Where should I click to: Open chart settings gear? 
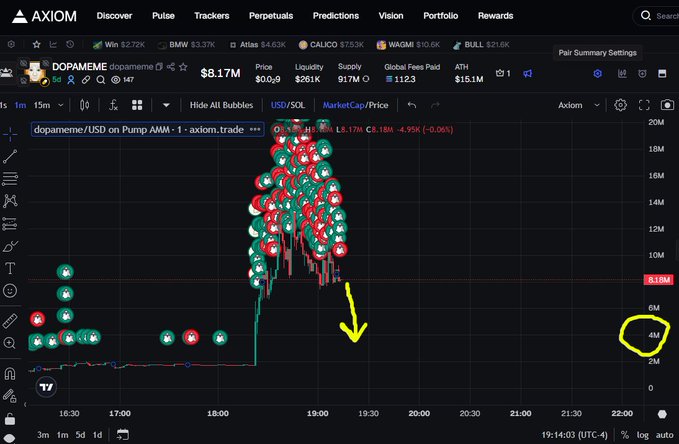620,105
